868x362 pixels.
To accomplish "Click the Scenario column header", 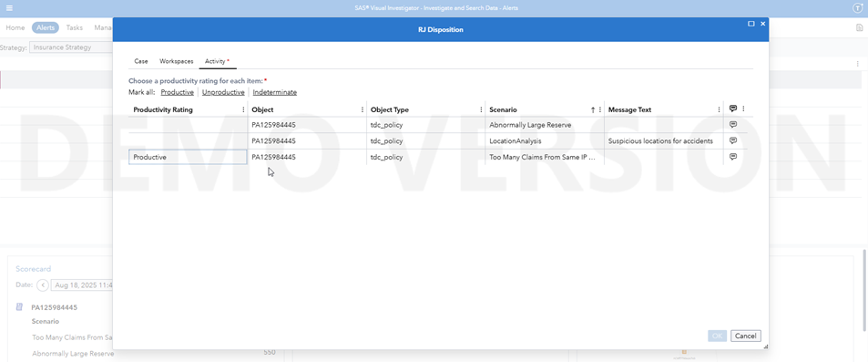I will pyautogui.click(x=503, y=109).
